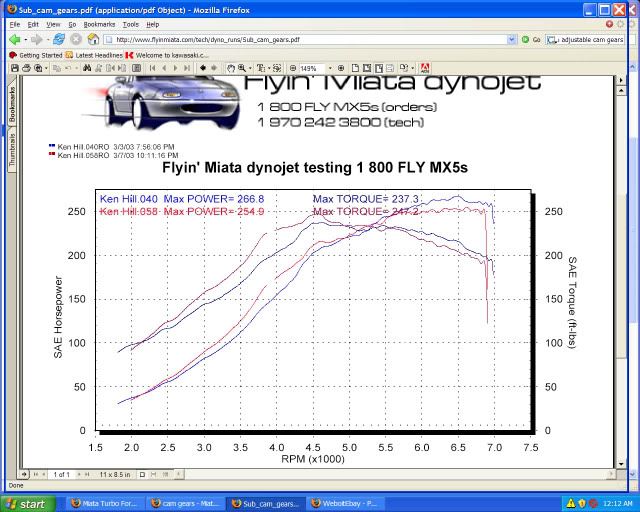Reload the current page

59,40
